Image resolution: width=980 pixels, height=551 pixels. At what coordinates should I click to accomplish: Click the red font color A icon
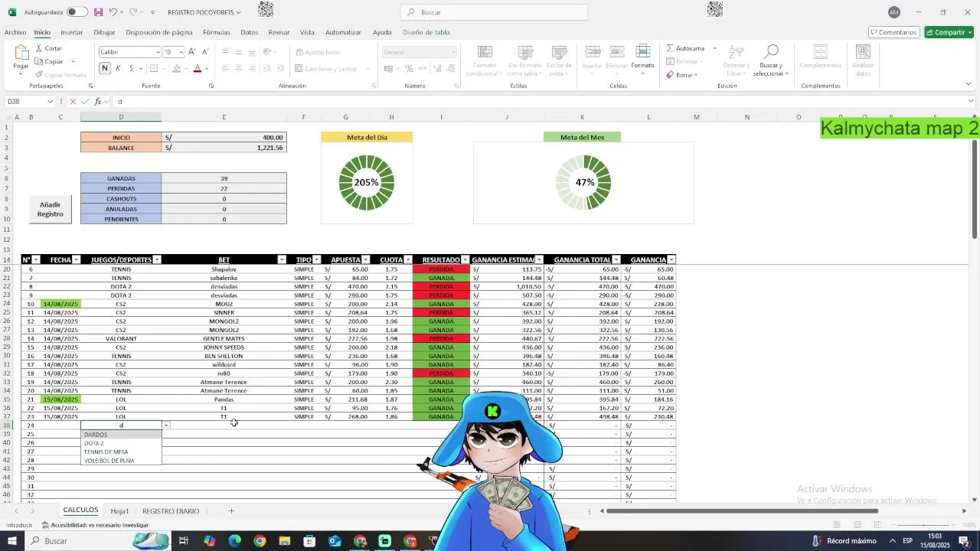click(x=198, y=69)
